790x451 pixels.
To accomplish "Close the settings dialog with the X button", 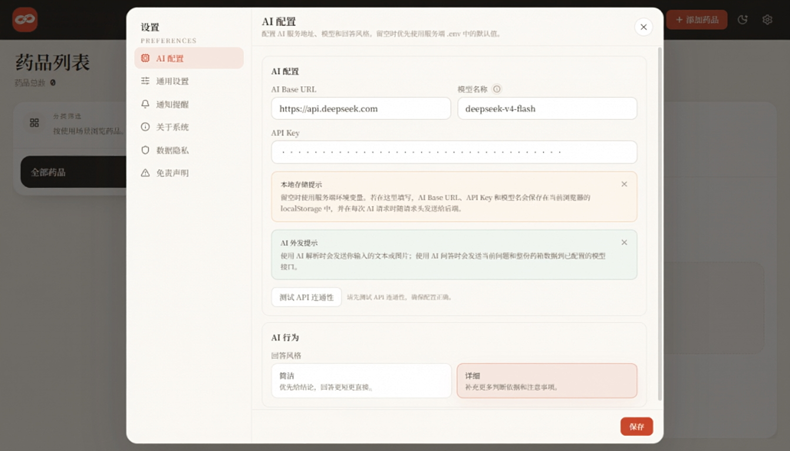I will 643,27.
